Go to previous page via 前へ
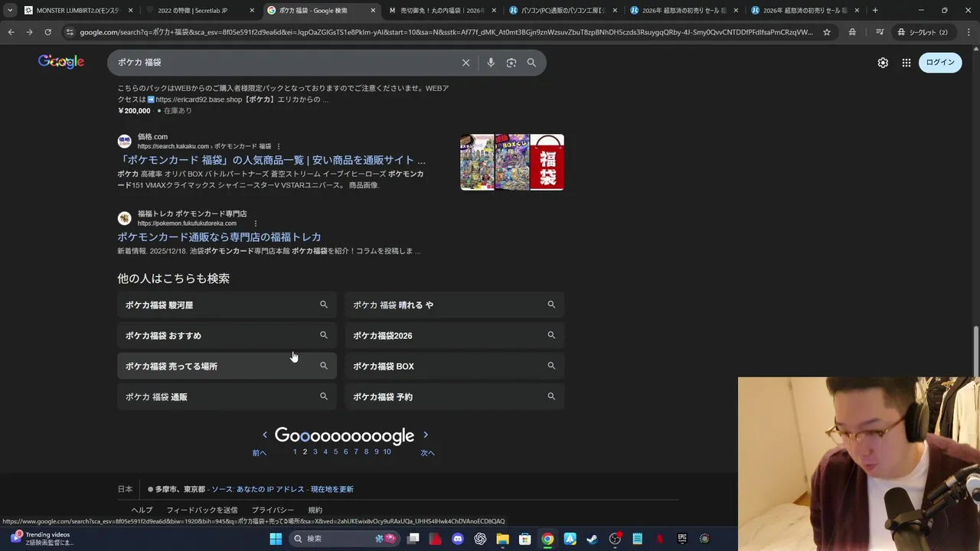This screenshot has width=980, height=551. point(260,453)
